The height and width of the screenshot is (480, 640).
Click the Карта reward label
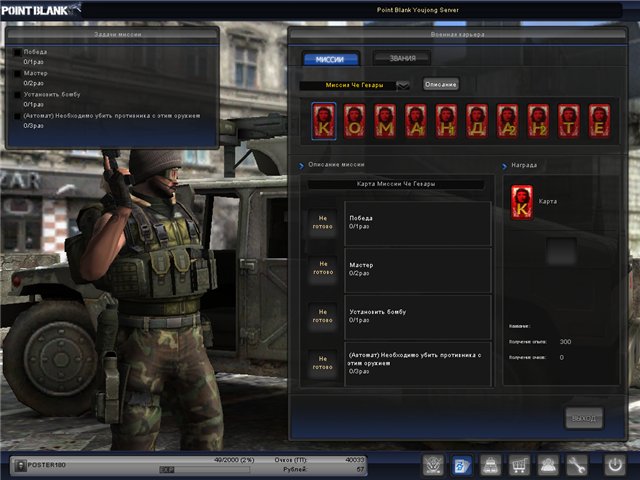pyautogui.click(x=547, y=201)
